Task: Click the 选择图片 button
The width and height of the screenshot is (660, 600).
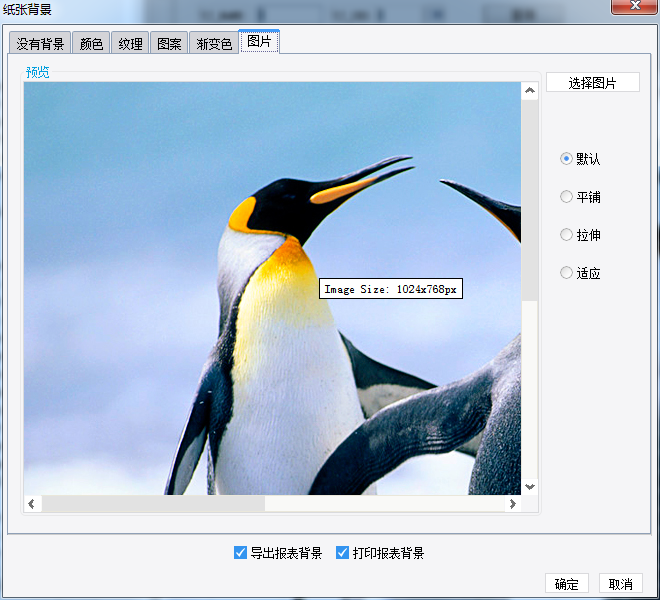Action: [593, 83]
